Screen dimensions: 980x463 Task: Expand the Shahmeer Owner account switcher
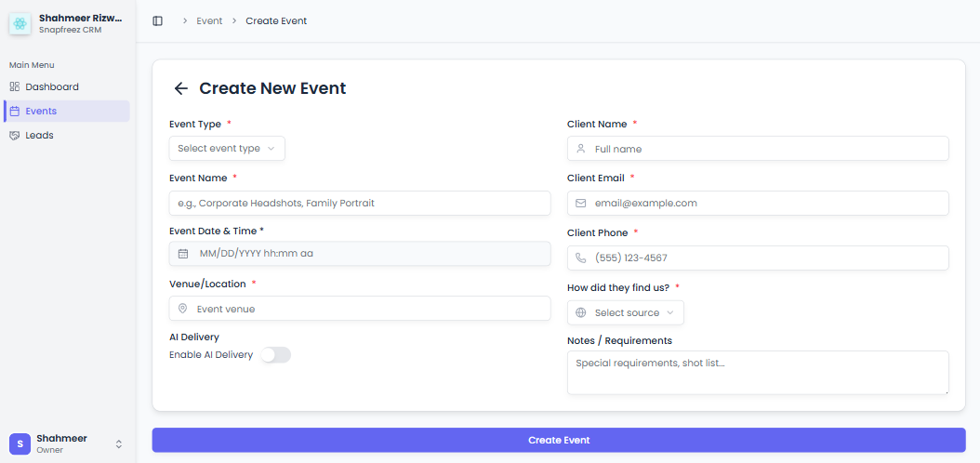[118, 443]
